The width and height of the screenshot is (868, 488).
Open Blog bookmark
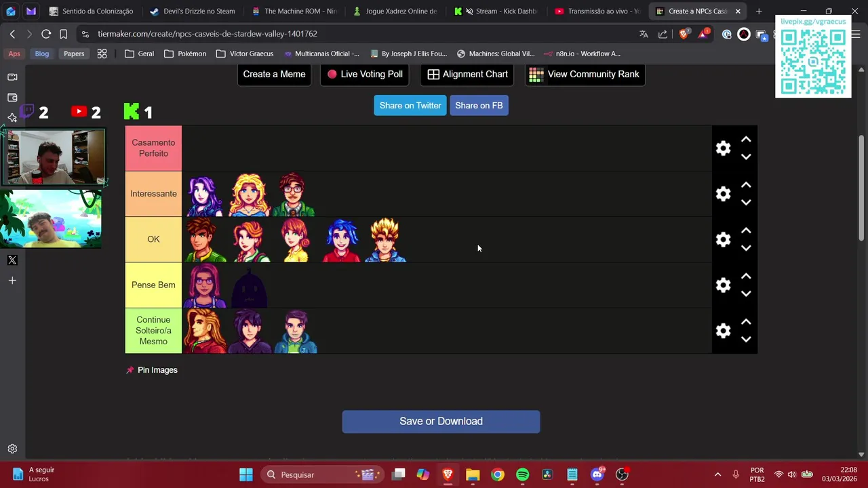pos(42,54)
